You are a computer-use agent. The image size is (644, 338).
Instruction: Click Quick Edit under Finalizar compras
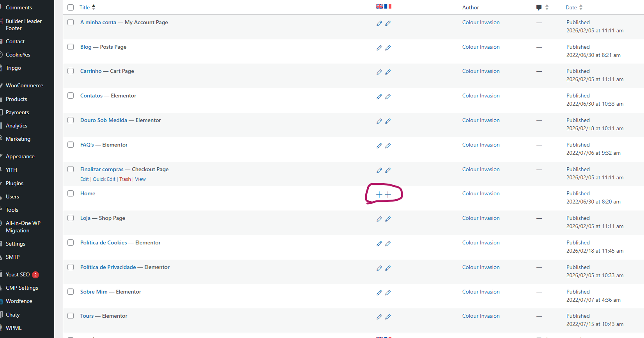104,179
